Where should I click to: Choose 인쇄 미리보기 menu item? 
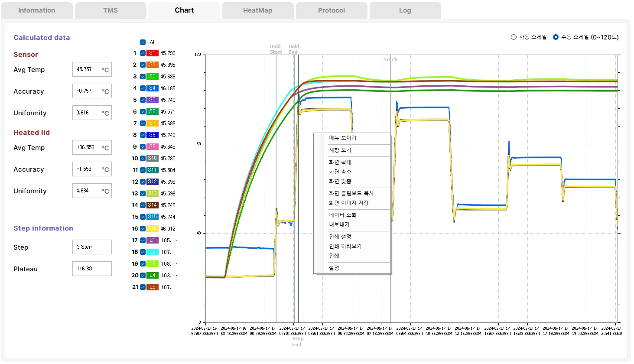[x=352, y=247]
